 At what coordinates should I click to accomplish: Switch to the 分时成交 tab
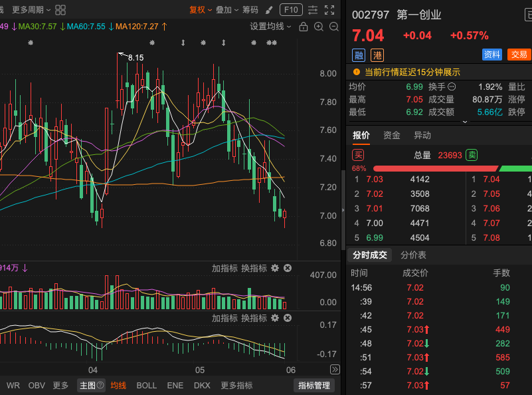tap(369, 255)
